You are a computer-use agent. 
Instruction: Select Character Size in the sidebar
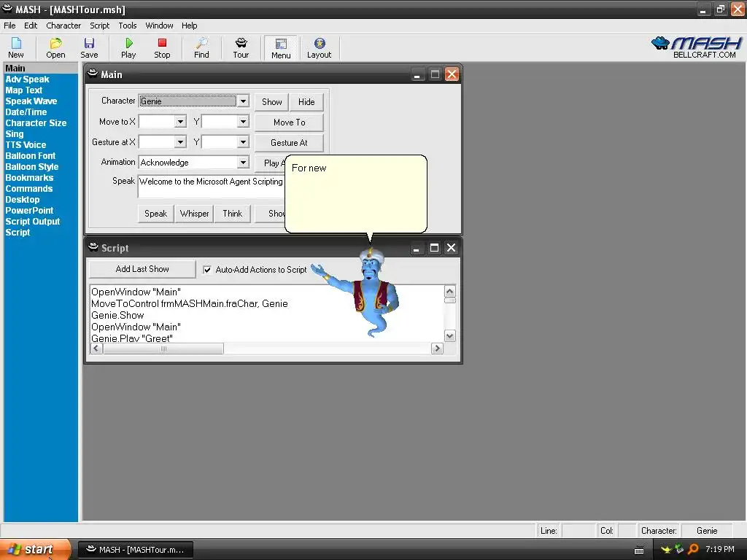pyautogui.click(x=36, y=123)
